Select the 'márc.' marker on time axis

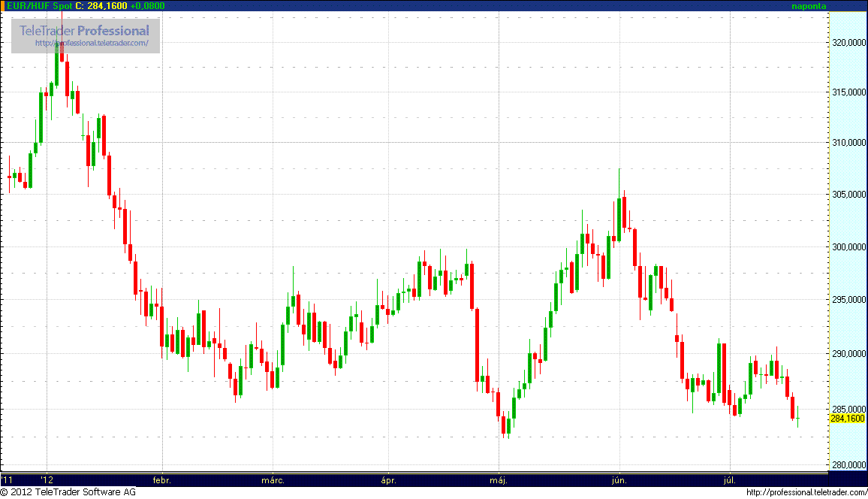tap(273, 479)
